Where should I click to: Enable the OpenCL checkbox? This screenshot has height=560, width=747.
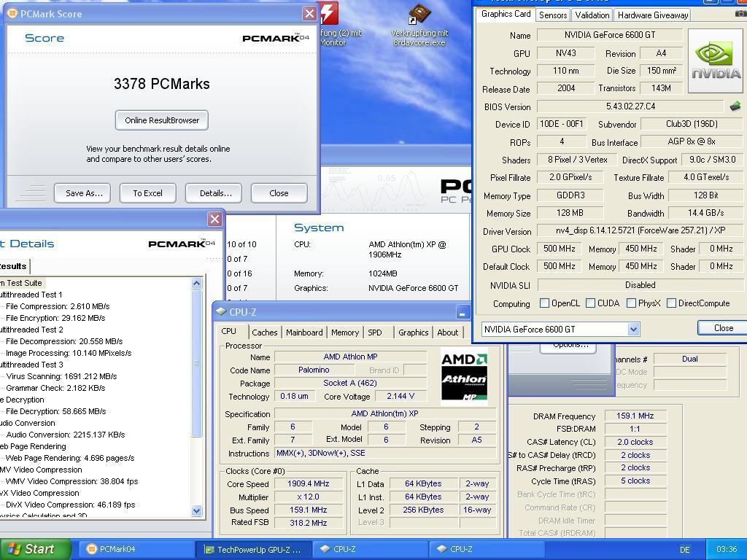[544, 303]
